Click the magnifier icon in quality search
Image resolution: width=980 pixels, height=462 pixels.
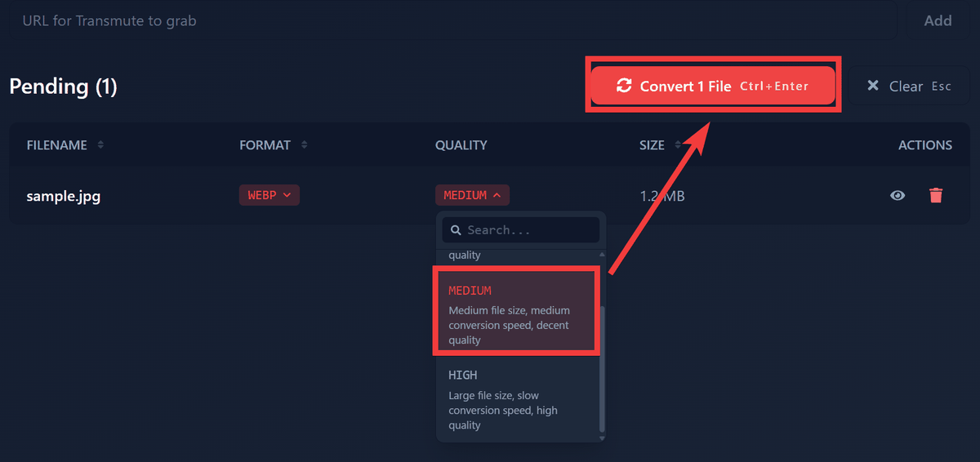(x=457, y=230)
